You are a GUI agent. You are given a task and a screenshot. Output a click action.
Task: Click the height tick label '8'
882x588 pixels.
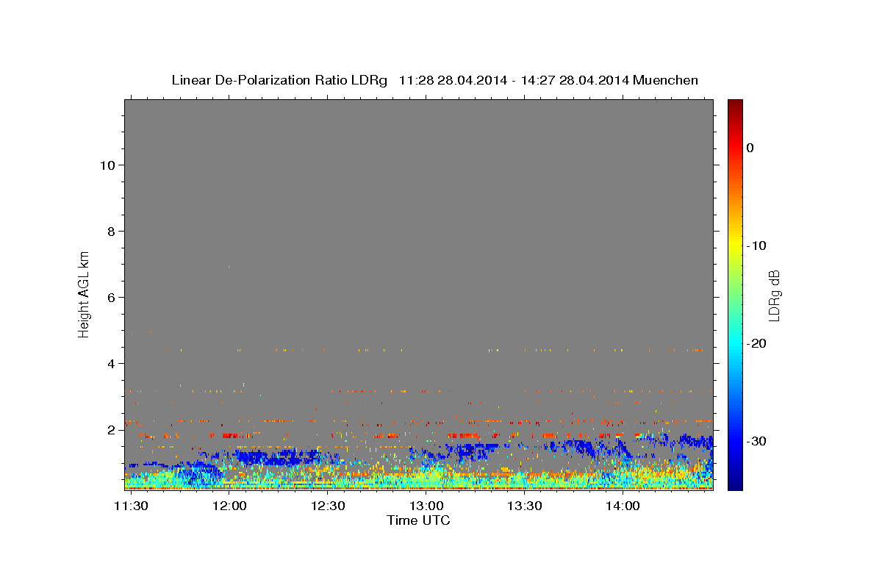coord(111,232)
